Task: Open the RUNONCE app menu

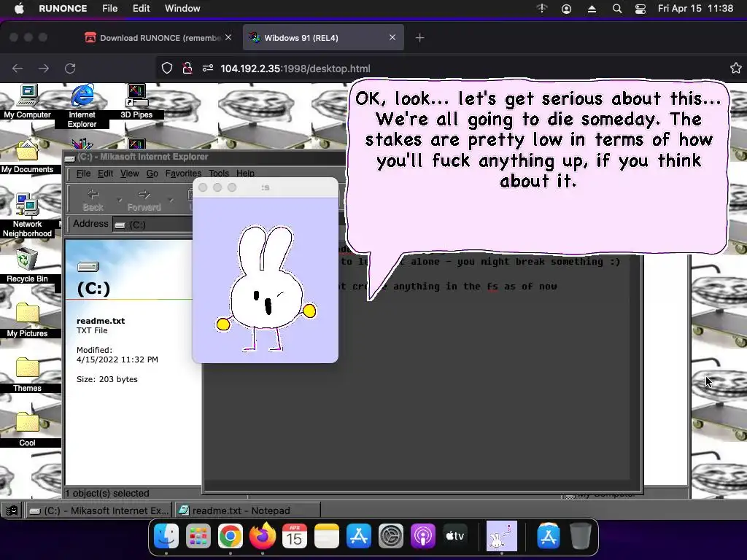Action: [x=63, y=9]
